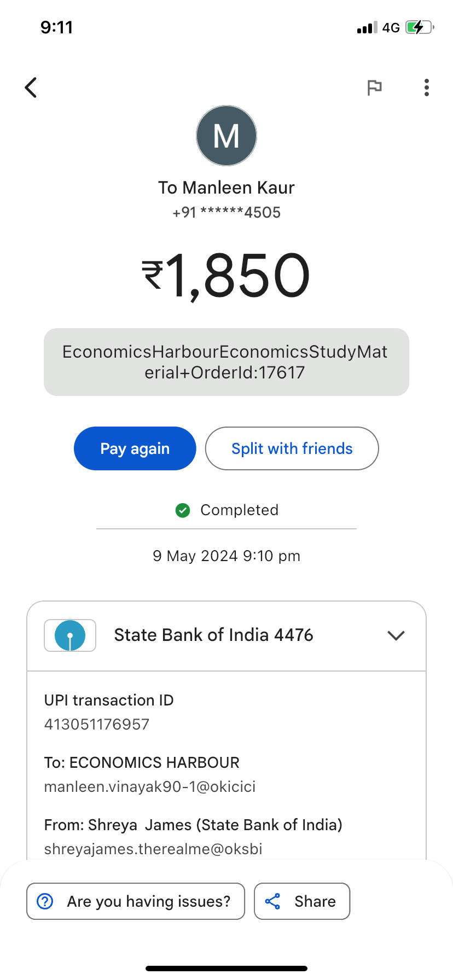Screen dimensions: 453x980
Task: Tap the battery status icon
Action: click(419, 27)
